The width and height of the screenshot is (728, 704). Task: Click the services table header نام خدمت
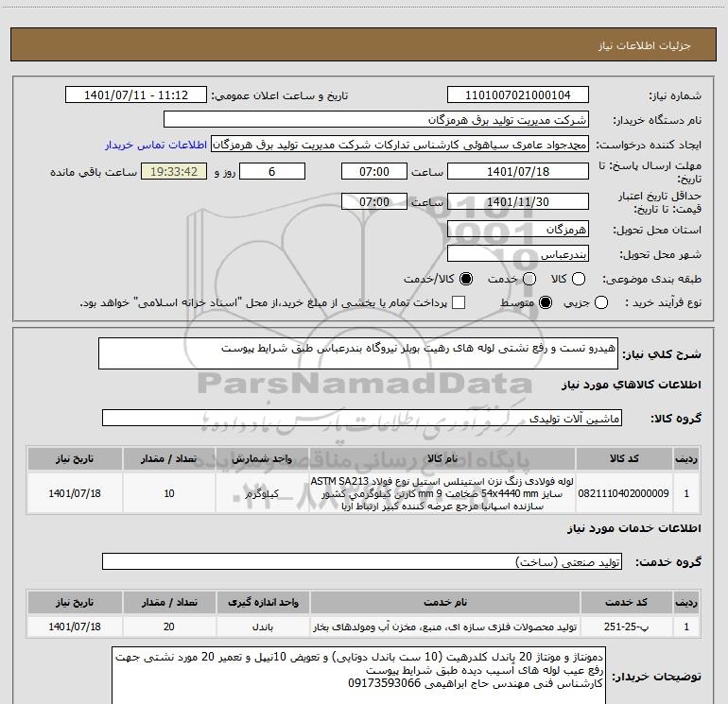pos(444,602)
